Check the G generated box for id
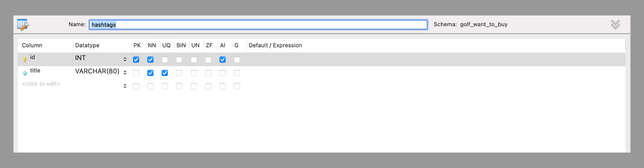The image size is (644, 168). (x=237, y=59)
